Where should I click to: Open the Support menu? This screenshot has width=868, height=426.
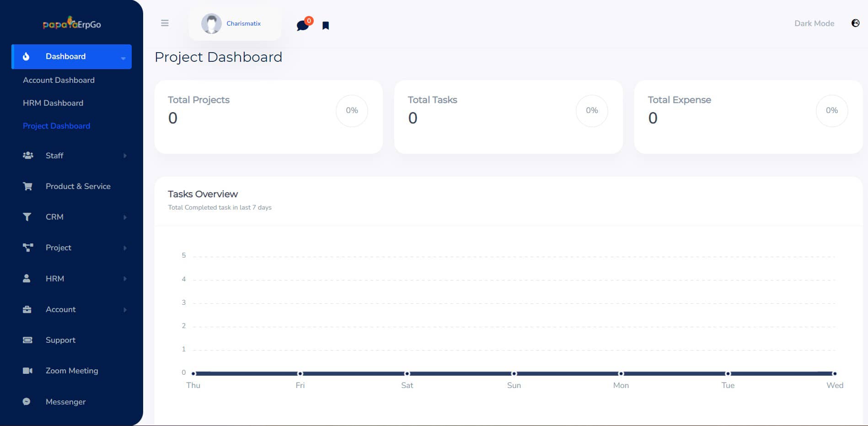tap(60, 340)
